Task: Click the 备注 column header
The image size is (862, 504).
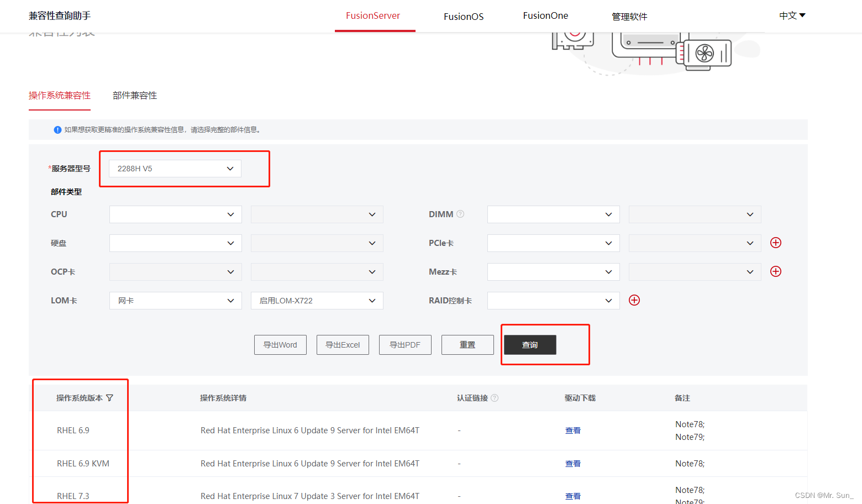Action: pyautogui.click(x=682, y=398)
